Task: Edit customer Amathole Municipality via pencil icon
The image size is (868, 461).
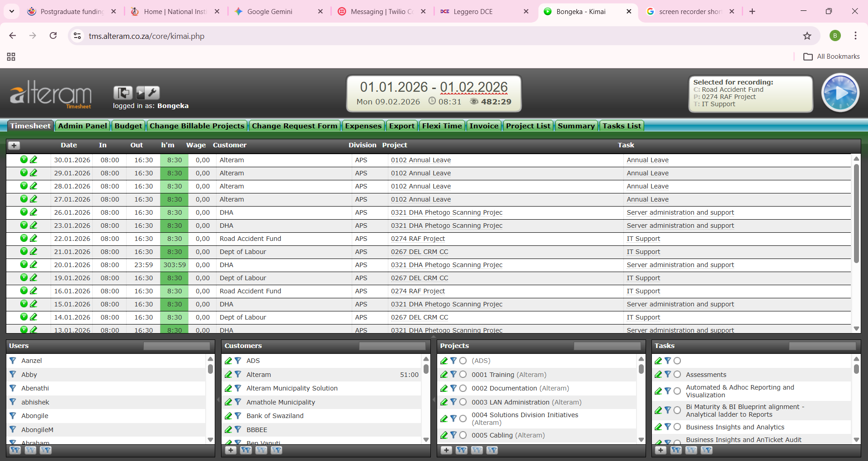Action: pyautogui.click(x=228, y=402)
